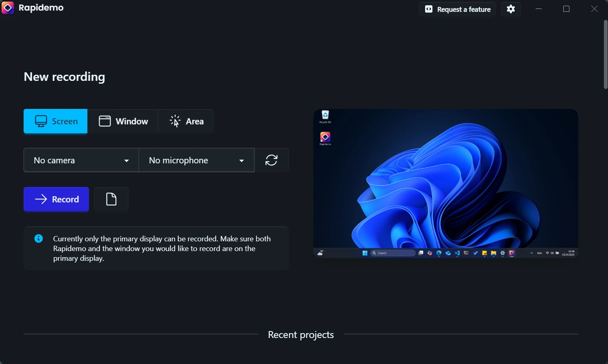Click the blue info icon in the notice
608x364 pixels.
[x=39, y=238]
